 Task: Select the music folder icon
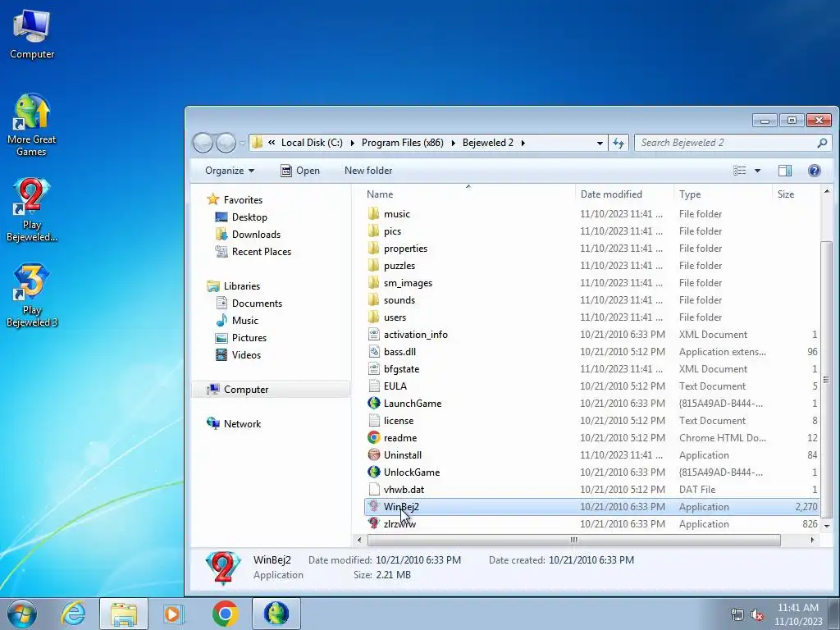(374, 214)
